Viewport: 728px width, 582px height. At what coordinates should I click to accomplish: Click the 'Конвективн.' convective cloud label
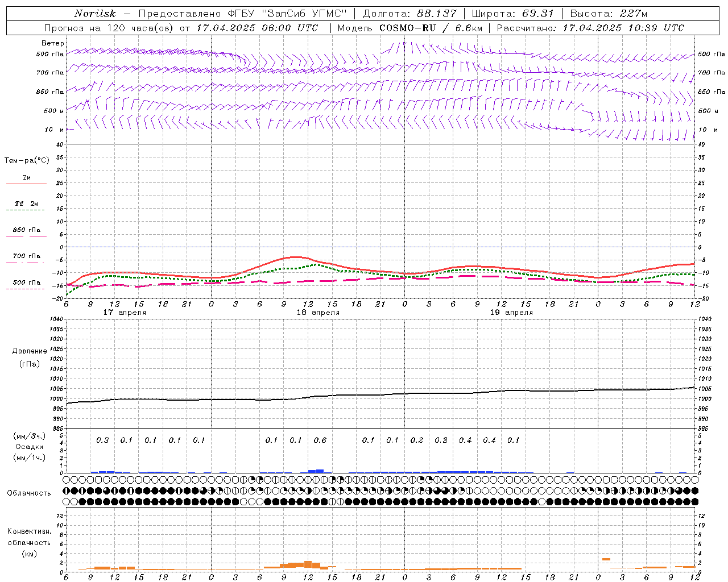click(x=30, y=531)
